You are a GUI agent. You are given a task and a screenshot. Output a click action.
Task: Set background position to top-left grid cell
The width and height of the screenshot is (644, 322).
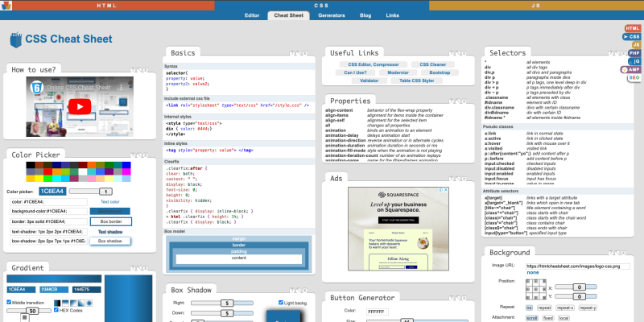(529, 283)
